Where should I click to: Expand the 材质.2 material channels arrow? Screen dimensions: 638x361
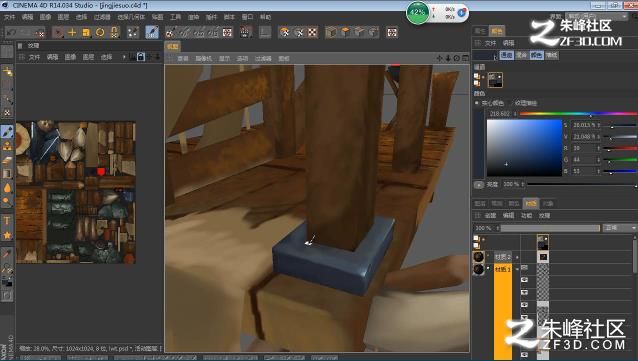(x=517, y=257)
